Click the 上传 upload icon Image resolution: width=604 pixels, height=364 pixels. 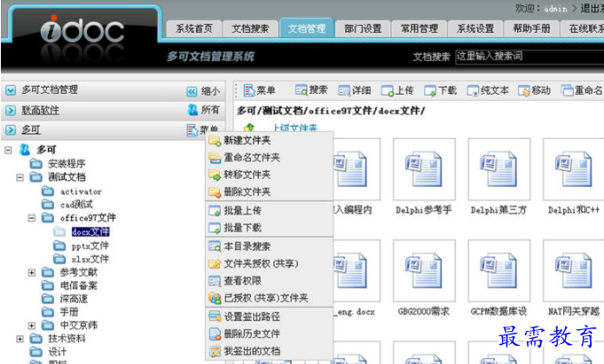[x=387, y=91]
